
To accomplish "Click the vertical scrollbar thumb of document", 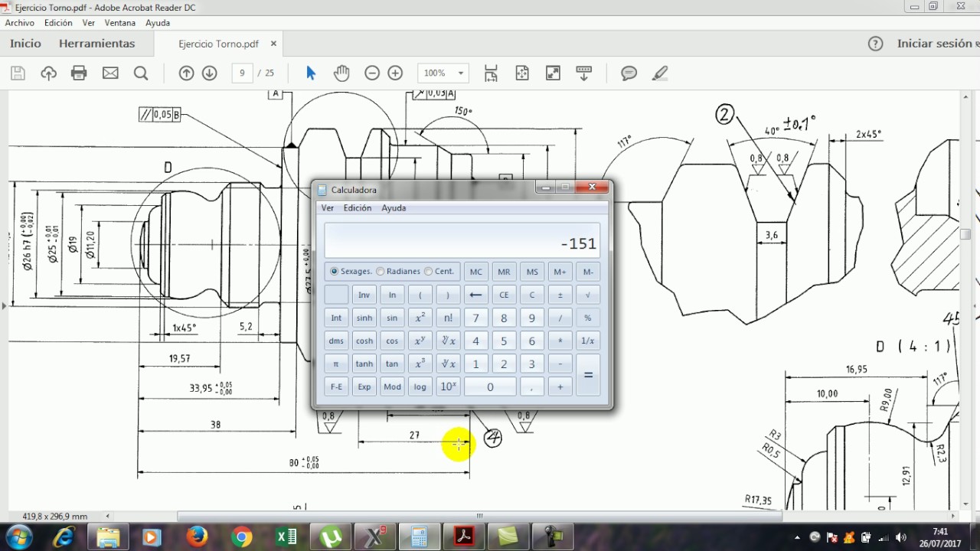I will coord(966,236).
